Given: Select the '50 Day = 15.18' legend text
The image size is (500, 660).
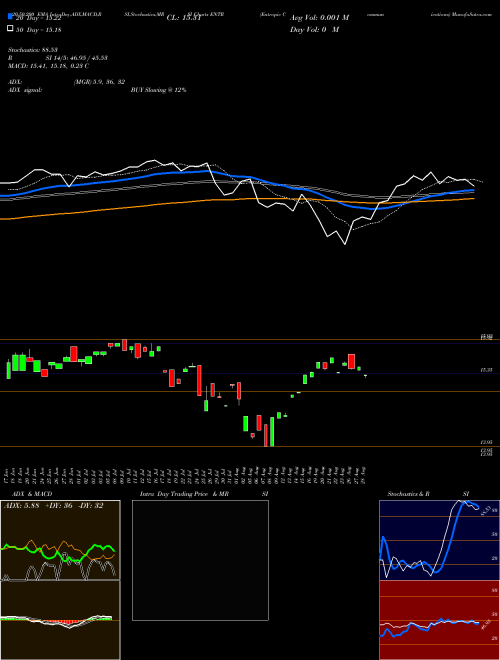Looking at the screenshot, I should tap(38, 30).
